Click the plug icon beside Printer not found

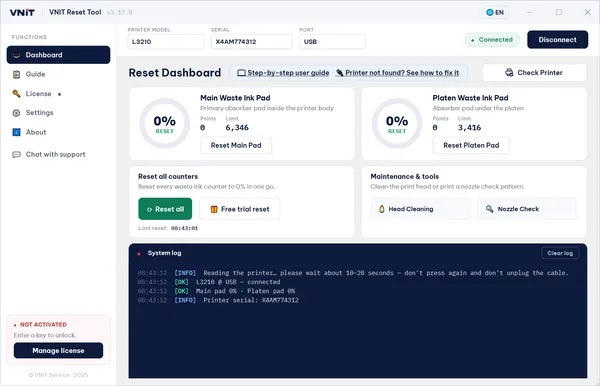[x=339, y=73]
